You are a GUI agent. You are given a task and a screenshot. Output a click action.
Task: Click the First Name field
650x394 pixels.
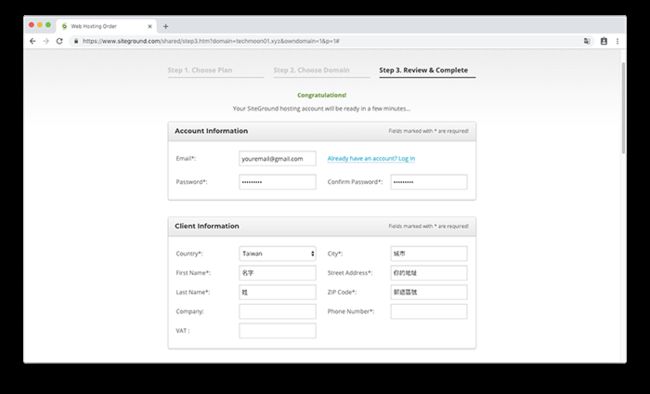[x=277, y=273]
